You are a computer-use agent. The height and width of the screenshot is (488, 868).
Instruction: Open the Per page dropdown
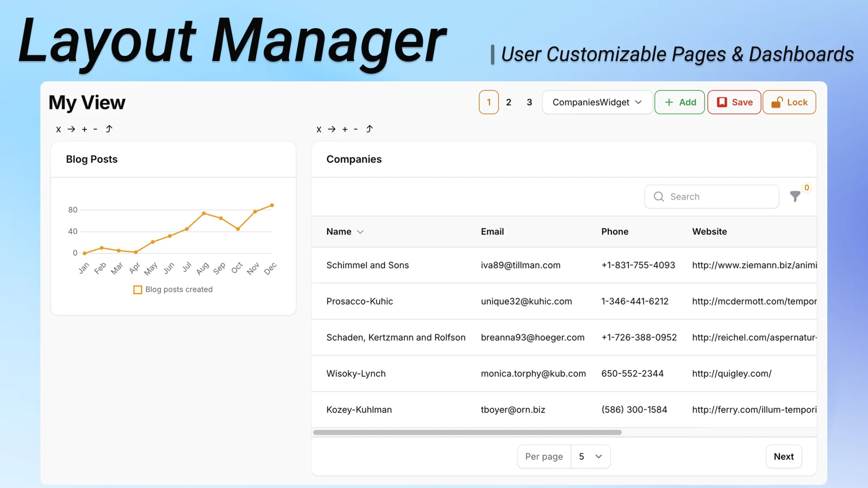(590, 456)
